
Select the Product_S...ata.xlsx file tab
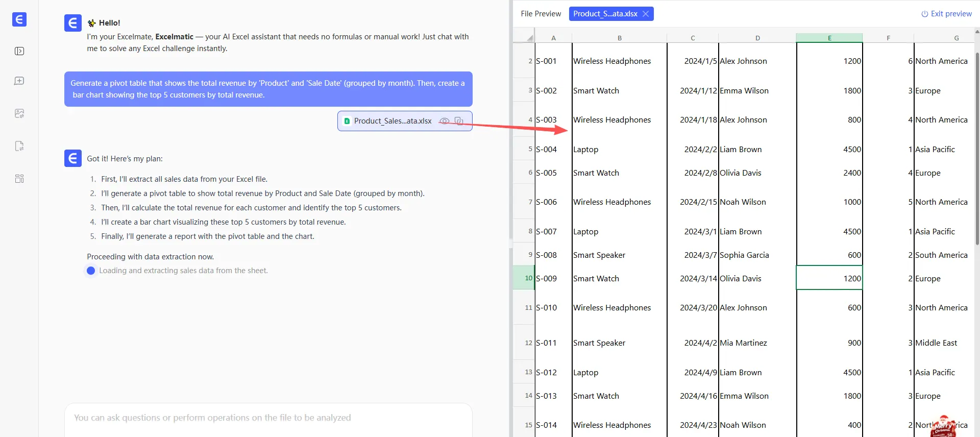point(605,14)
